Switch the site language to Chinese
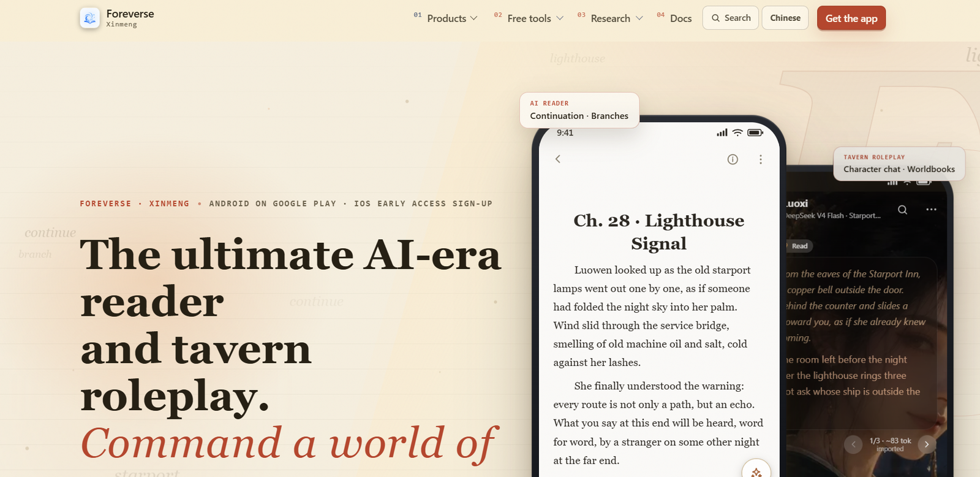This screenshot has width=980, height=477. click(x=785, y=18)
